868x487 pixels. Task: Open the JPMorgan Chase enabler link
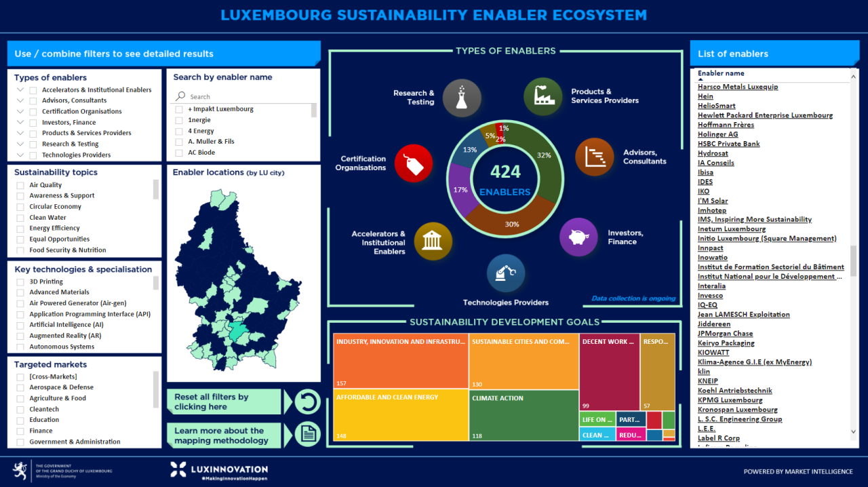[725, 334]
